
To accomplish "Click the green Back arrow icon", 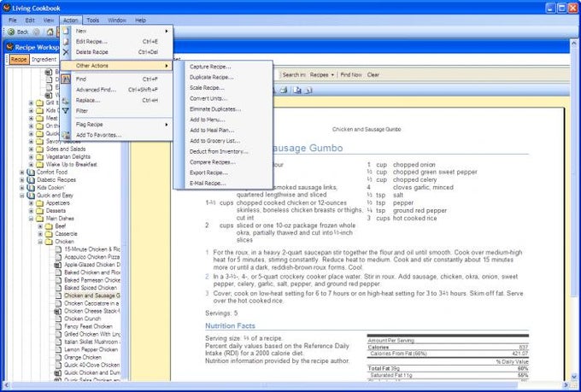I will [x=11, y=32].
